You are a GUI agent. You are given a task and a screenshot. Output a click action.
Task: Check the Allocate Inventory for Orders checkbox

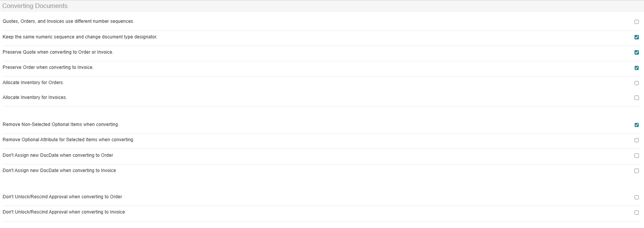tap(636, 83)
